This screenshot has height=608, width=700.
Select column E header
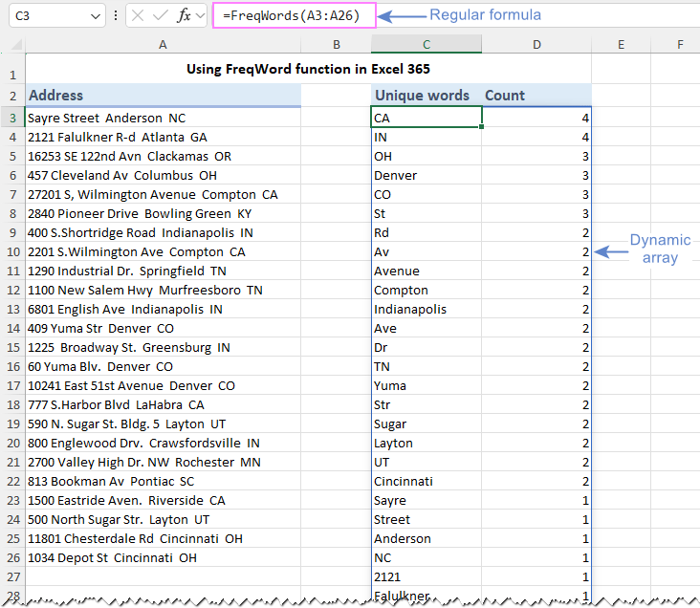pos(621,44)
